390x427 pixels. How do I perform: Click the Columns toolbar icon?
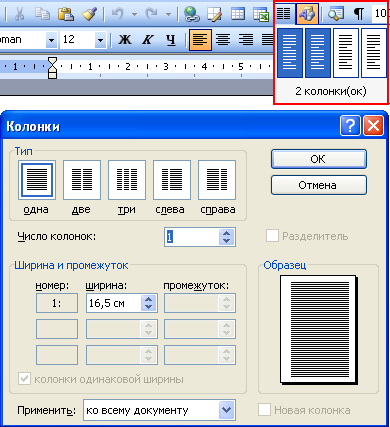tap(284, 14)
